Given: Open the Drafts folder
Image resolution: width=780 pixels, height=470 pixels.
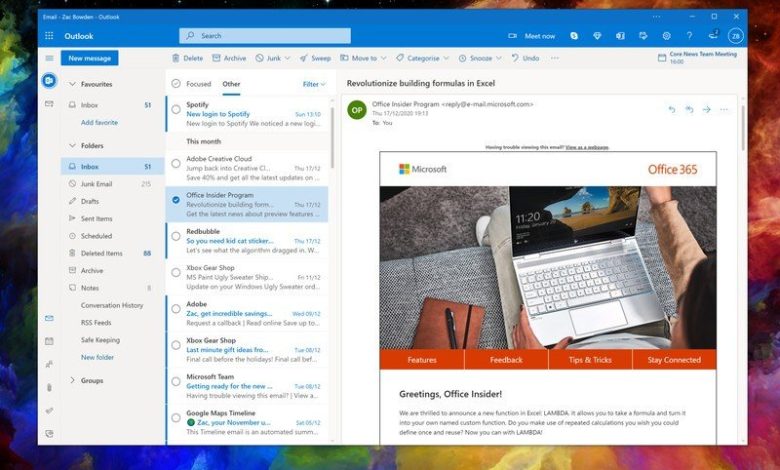Looking at the screenshot, I should pyautogui.click(x=112, y=201).
